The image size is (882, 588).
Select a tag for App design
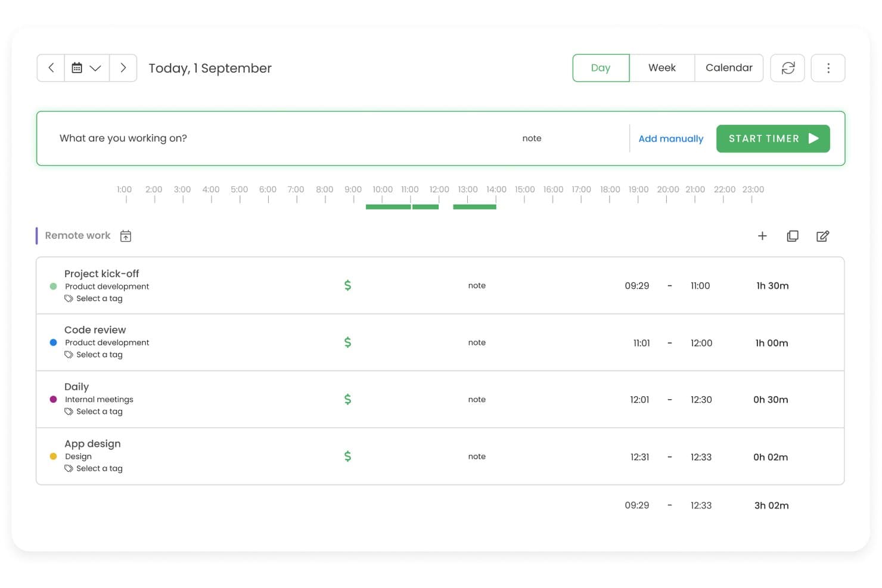[94, 468]
